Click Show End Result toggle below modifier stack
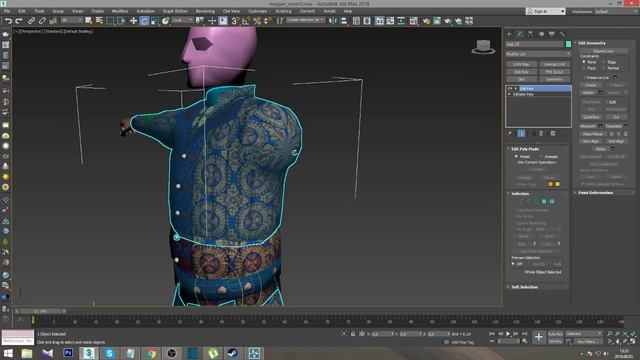640x360 pixels. [x=521, y=133]
